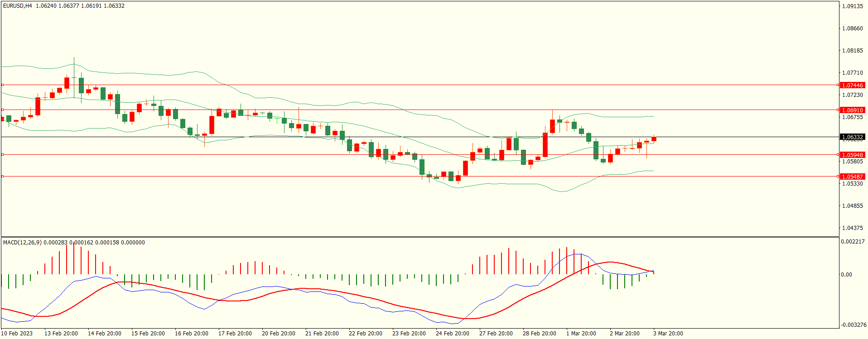Select the 24 Feb 20:00 time label
This screenshot has height=339, width=868.
point(452,334)
